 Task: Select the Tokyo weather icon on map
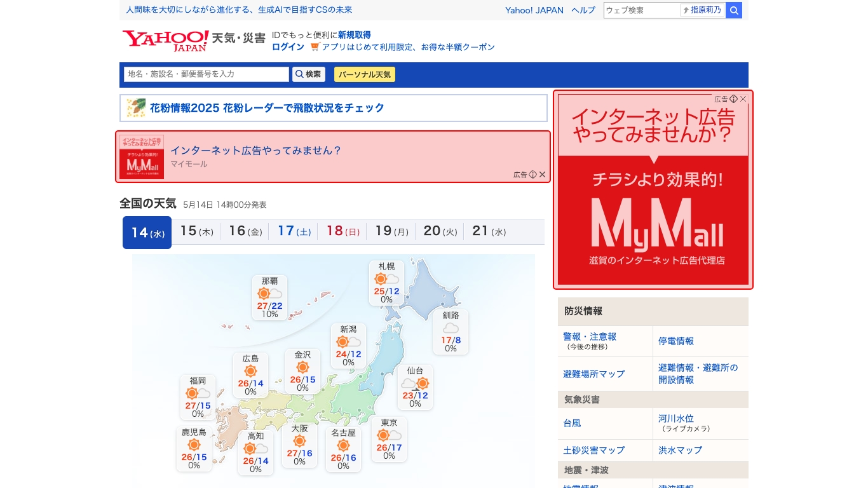pyautogui.click(x=389, y=435)
